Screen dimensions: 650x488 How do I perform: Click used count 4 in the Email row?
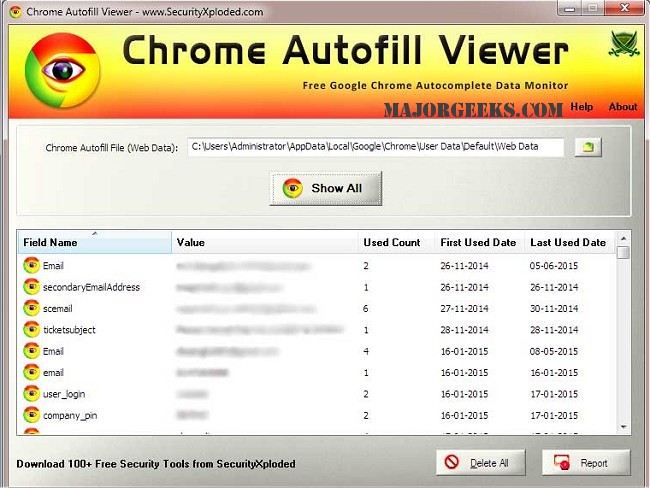[x=366, y=351]
